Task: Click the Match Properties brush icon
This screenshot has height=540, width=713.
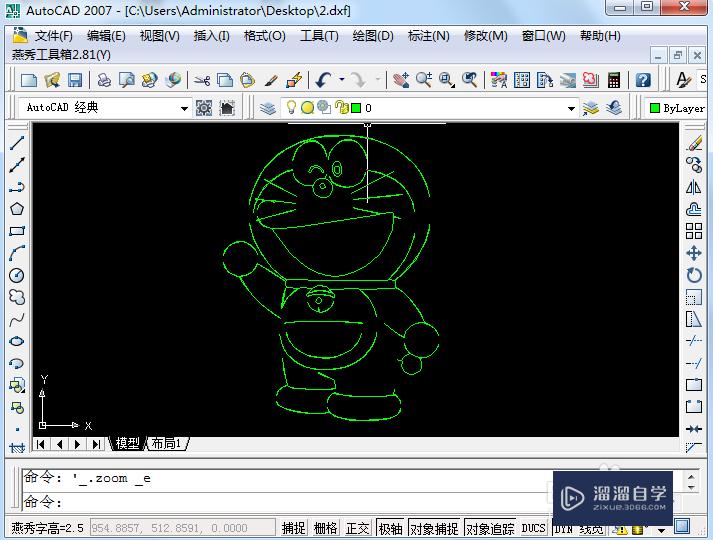Action: [271, 80]
